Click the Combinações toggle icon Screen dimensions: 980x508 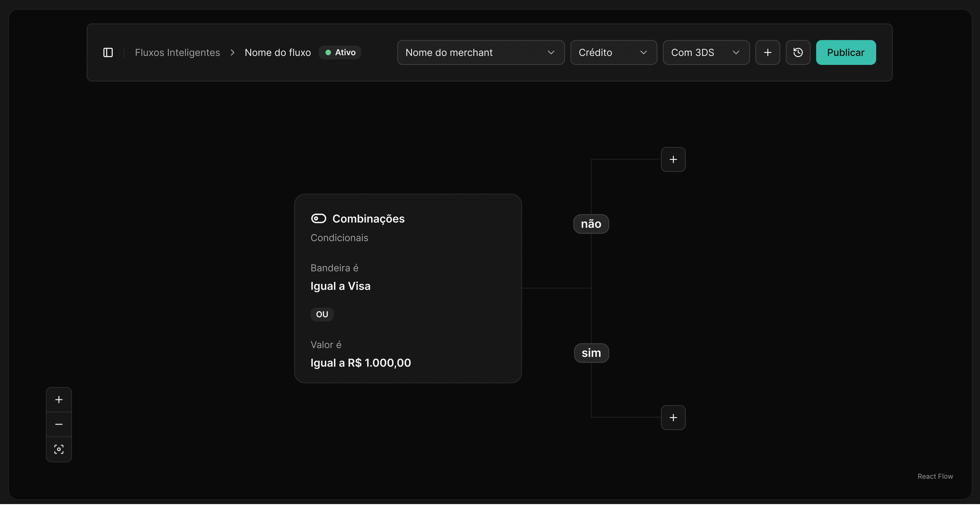(318, 218)
